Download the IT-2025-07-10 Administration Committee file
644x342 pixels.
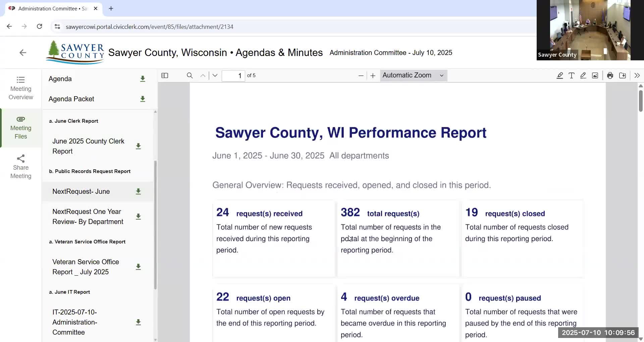click(x=138, y=322)
